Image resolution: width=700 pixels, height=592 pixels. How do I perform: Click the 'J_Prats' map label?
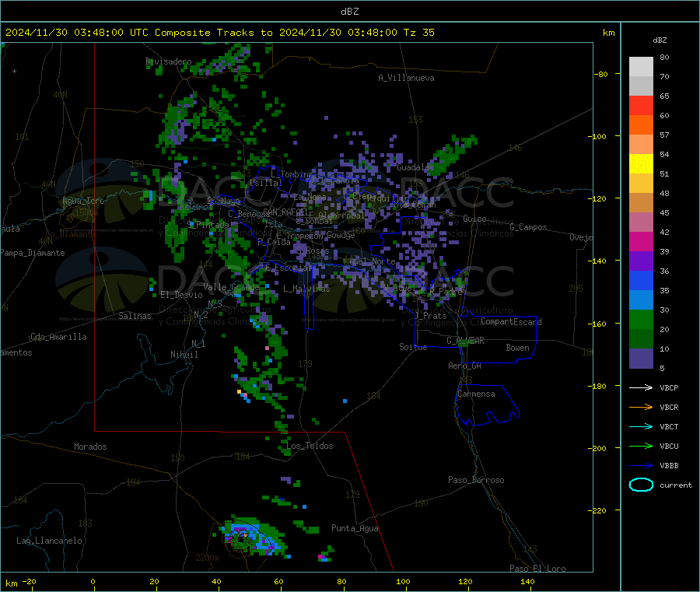(430, 316)
